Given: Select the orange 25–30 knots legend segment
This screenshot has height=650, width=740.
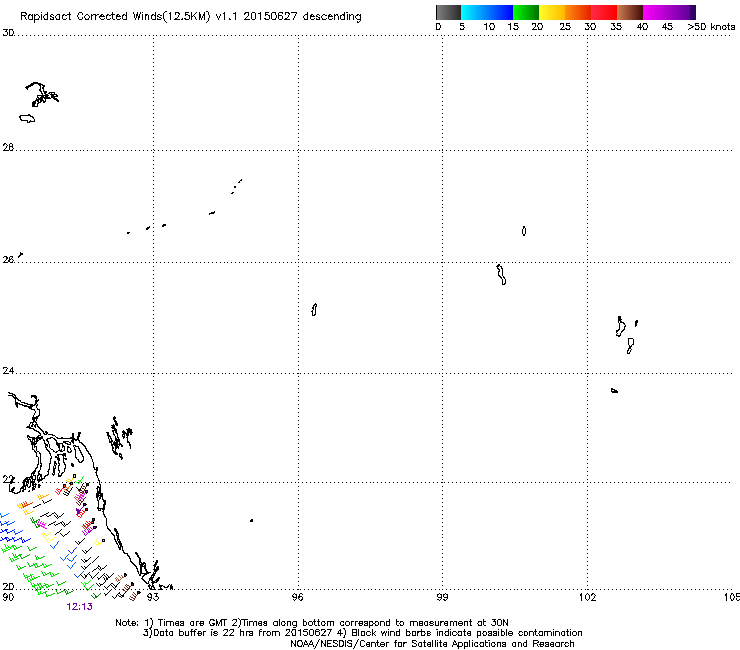Looking at the screenshot, I should point(578,12).
